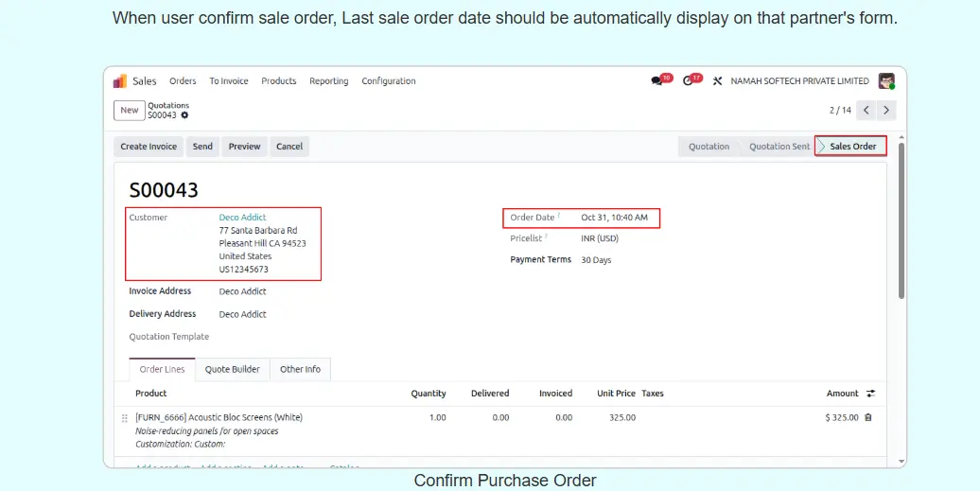The width and height of the screenshot is (980, 491).
Task: Open the user avatar menu
Action: [x=885, y=81]
